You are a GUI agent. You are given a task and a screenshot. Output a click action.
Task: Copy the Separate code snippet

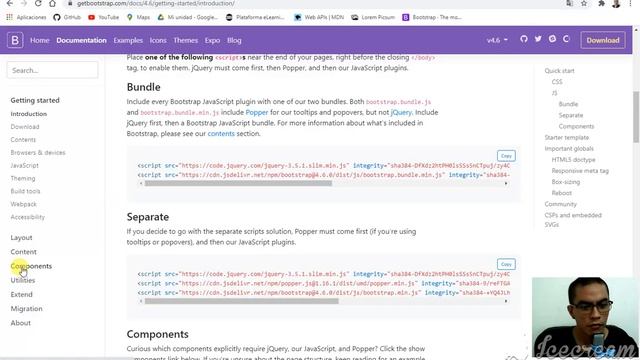(x=506, y=264)
